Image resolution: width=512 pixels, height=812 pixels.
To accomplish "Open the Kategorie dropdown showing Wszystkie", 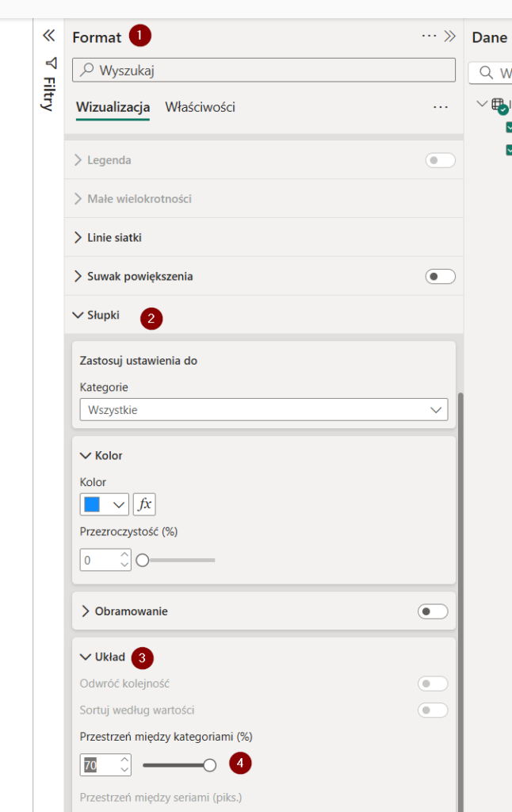I will [x=263, y=410].
